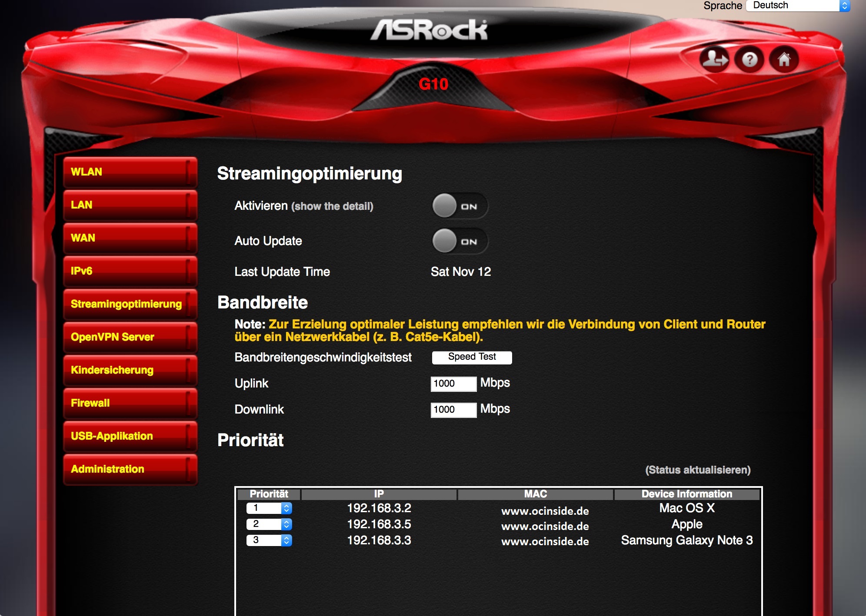The height and width of the screenshot is (616, 866).
Task: Click IP address 192.168.3.5
Action: [379, 524]
